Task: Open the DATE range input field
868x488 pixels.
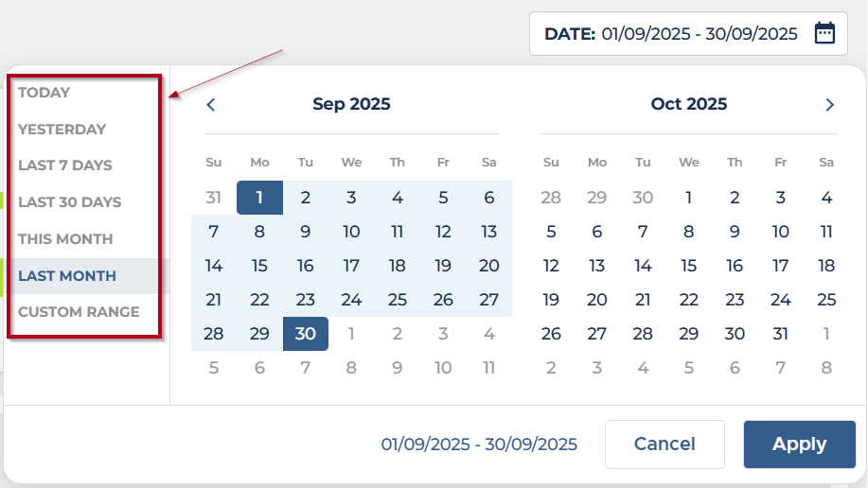Action: pyautogui.click(x=688, y=34)
